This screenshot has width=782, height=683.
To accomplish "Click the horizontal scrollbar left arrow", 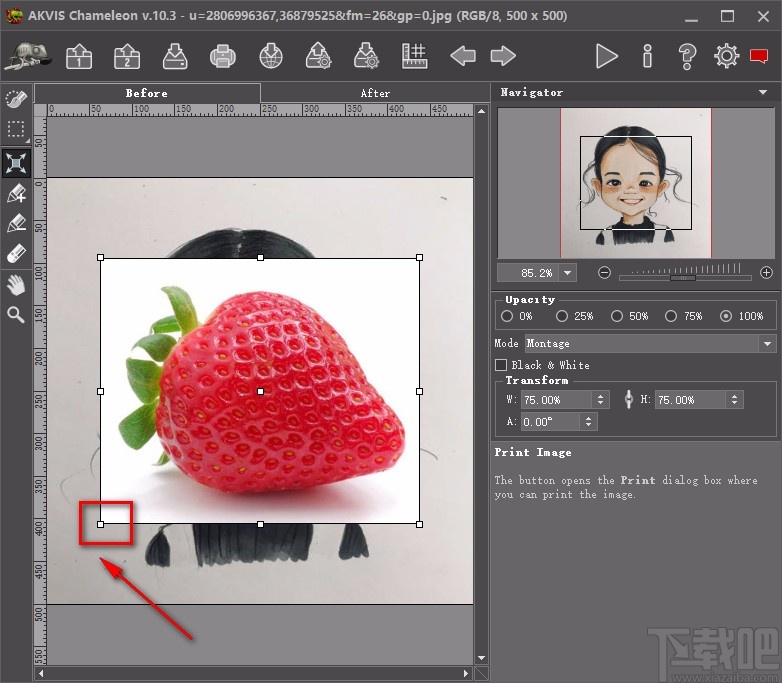I will [41, 674].
